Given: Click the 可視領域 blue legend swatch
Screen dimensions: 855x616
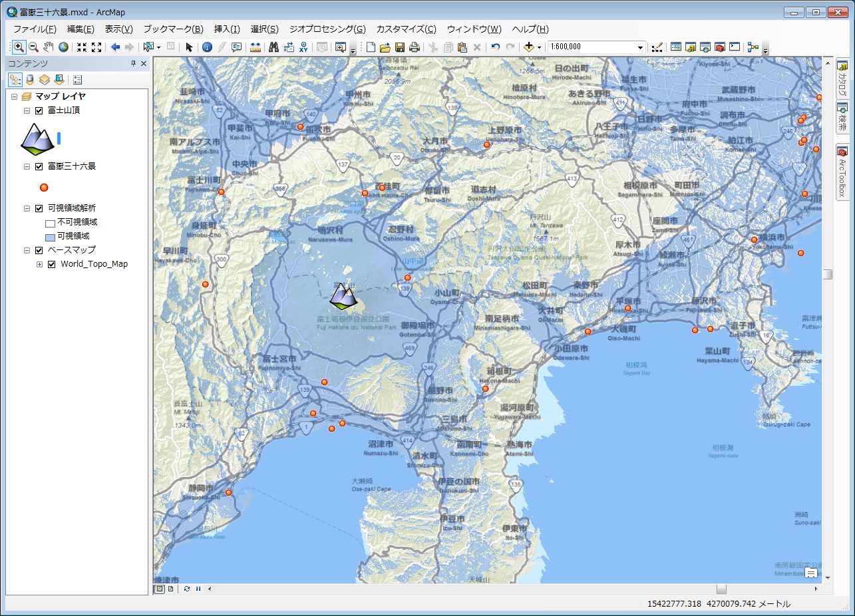Looking at the screenshot, I should click(x=50, y=236).
